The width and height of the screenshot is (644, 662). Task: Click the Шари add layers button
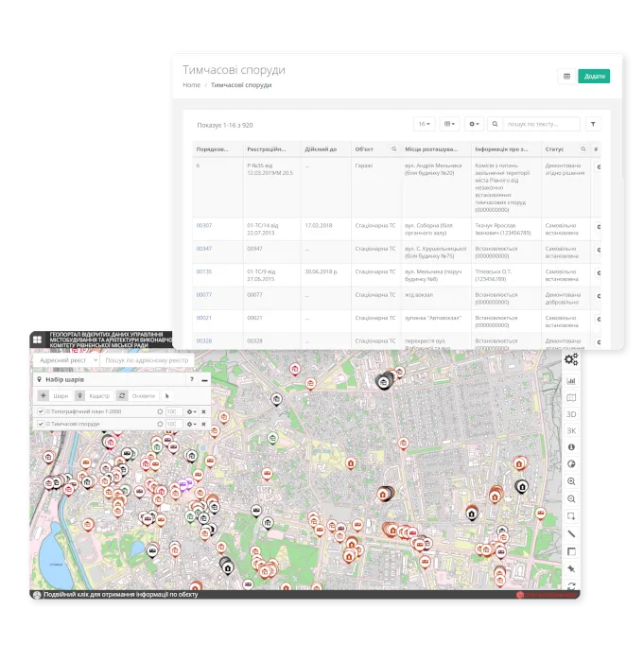pyautogui.click(x=54, y=396)
